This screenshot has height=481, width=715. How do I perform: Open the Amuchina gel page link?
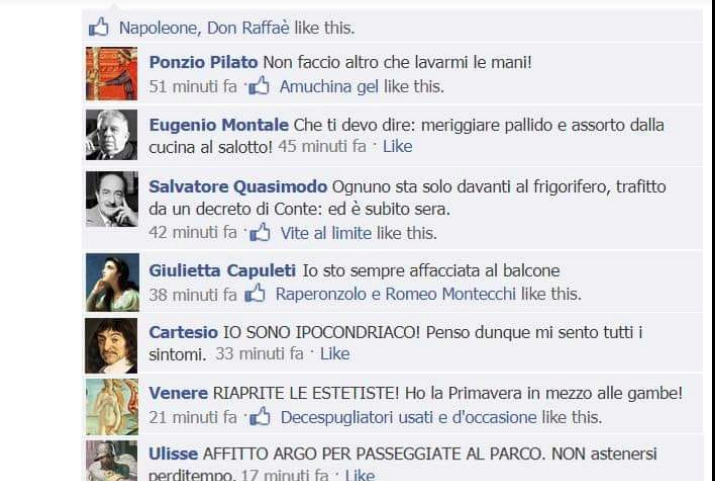point(329,87)
